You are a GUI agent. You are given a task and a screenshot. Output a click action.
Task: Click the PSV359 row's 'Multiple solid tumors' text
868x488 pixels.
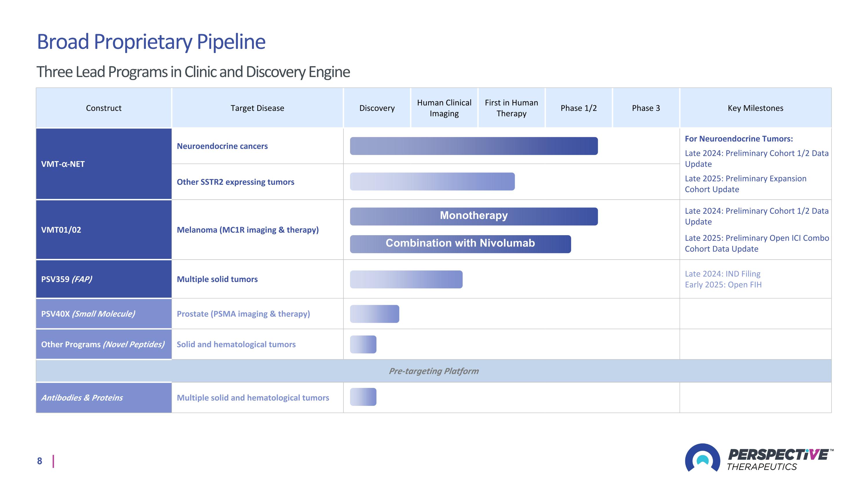point(217,279)
